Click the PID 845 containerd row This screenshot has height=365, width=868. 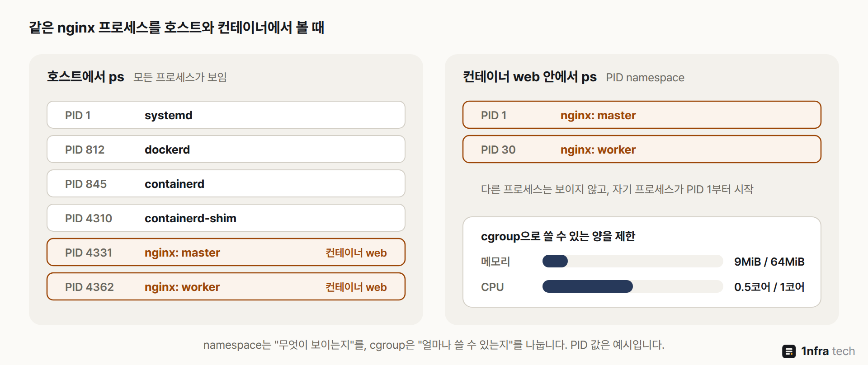(226, 183)
